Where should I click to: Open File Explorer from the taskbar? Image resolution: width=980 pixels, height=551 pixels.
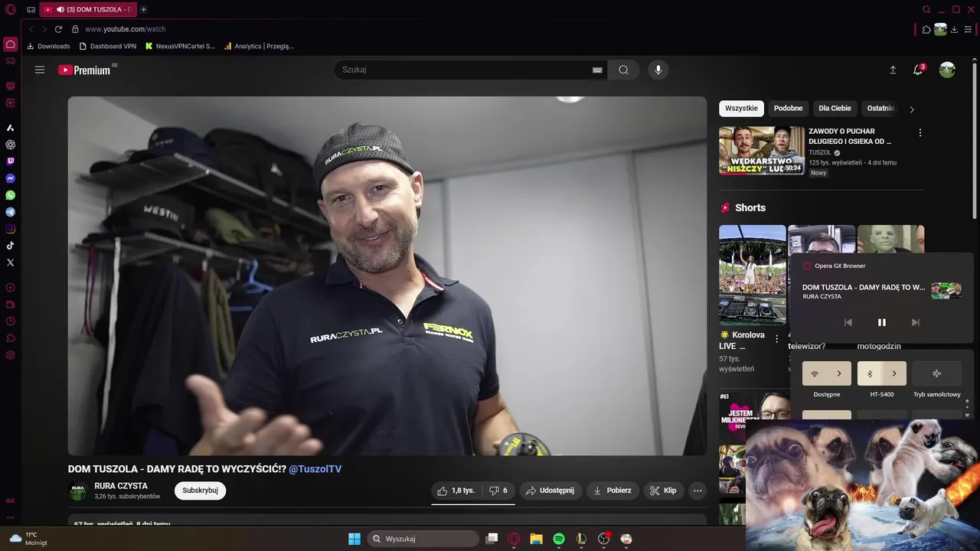[537, 539]
